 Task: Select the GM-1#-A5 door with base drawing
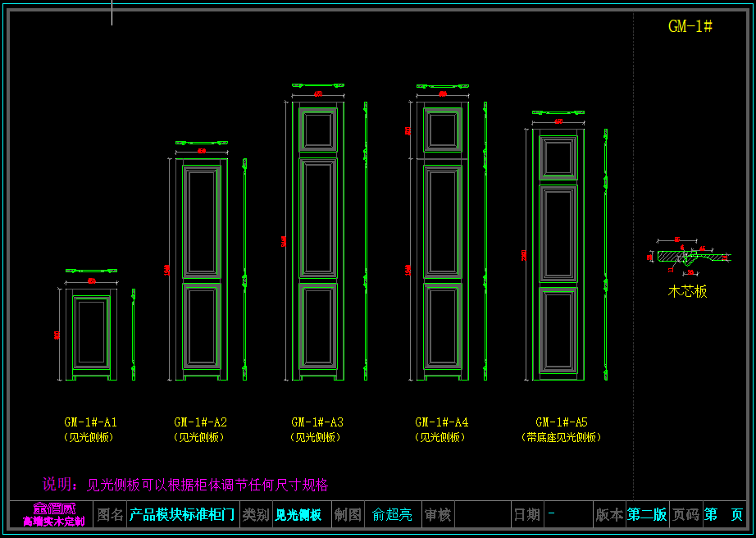(558, 254)
